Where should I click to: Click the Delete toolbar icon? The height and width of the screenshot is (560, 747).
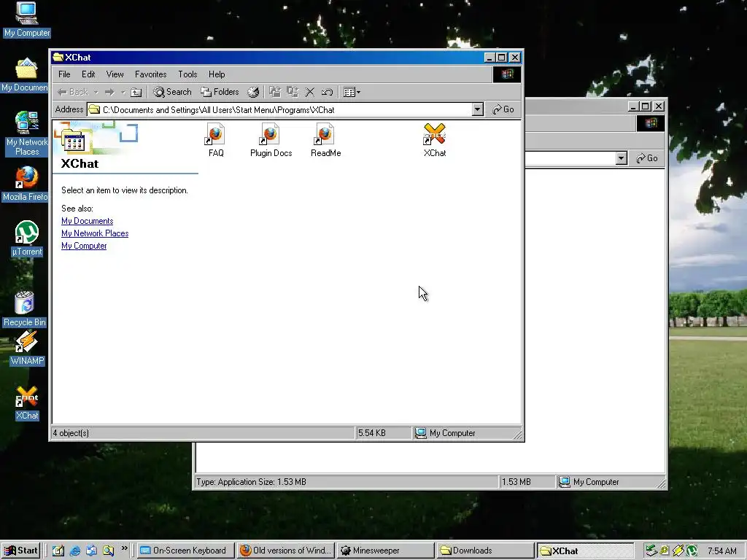309,92
